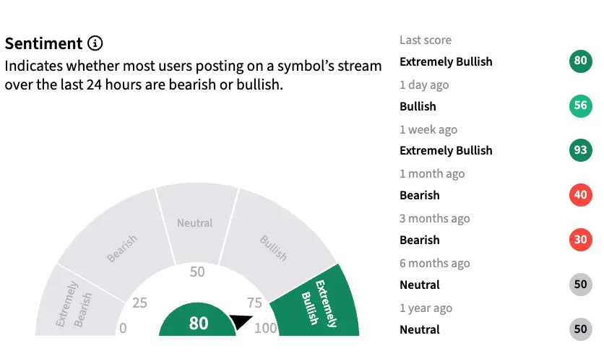
Task: Click the green 93 score badge
Action: point(580,150)
